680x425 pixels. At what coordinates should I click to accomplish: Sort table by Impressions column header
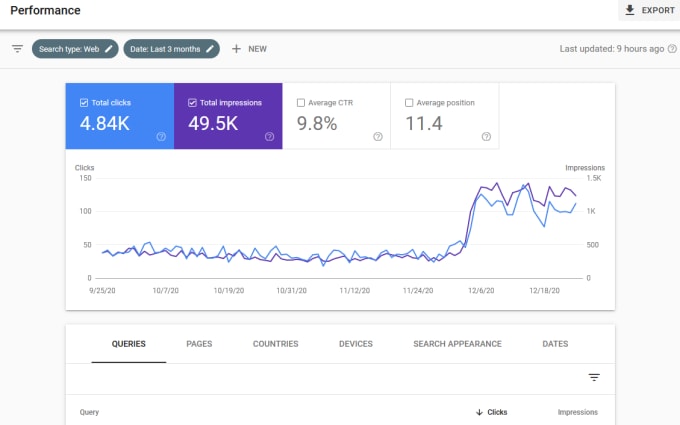pos(578,412)
